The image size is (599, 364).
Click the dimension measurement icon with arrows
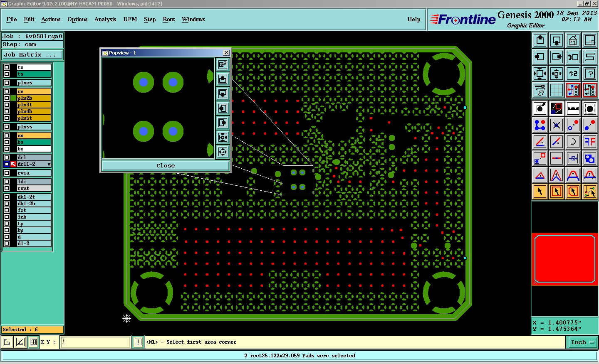pos(573,158)
